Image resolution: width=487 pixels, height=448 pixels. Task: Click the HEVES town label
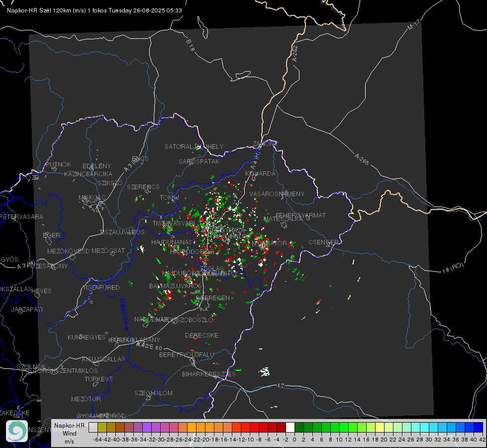click(41, 291)
